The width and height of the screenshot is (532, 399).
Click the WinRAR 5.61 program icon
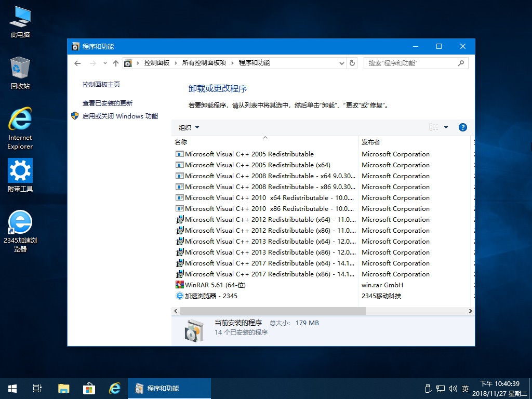point(179,285)
